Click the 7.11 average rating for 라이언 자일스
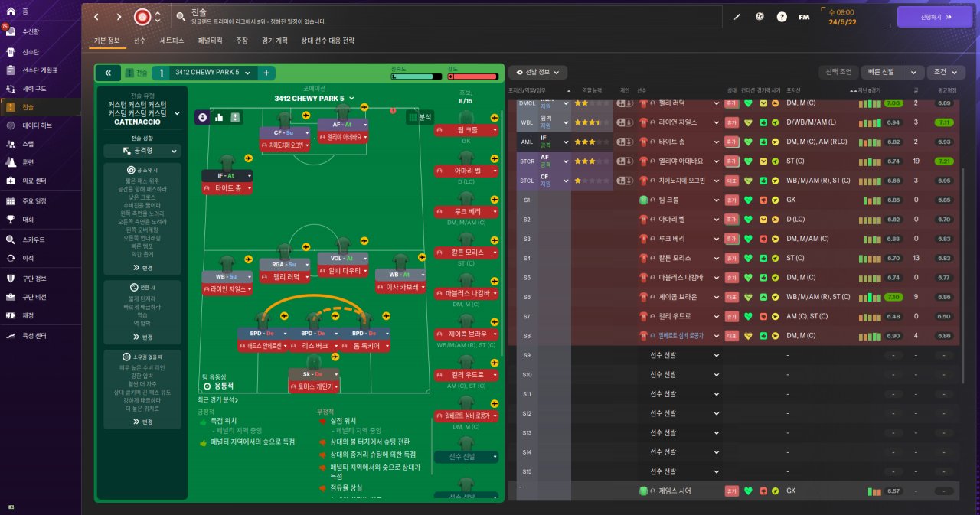Image resolution: width=980 pixels, height=515 pixels. tap(944, 122)
